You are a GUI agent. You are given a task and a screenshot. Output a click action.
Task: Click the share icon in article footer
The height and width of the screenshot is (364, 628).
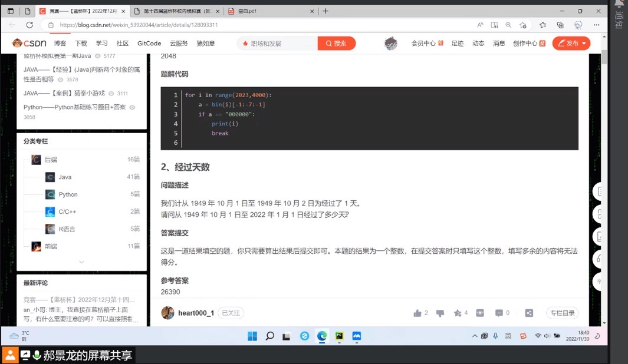click(529, 313)
